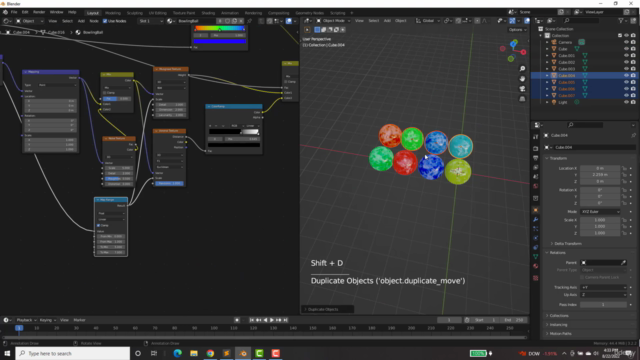Hide Cube.001 using its eye icon
The image size is (640, 360).
point(626,56)
